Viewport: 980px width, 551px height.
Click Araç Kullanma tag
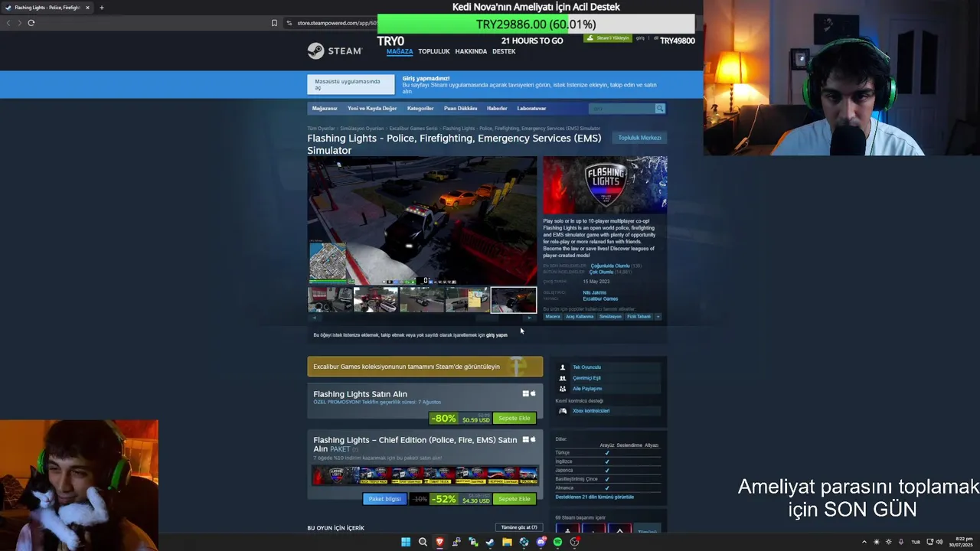(x=579, y=317)
